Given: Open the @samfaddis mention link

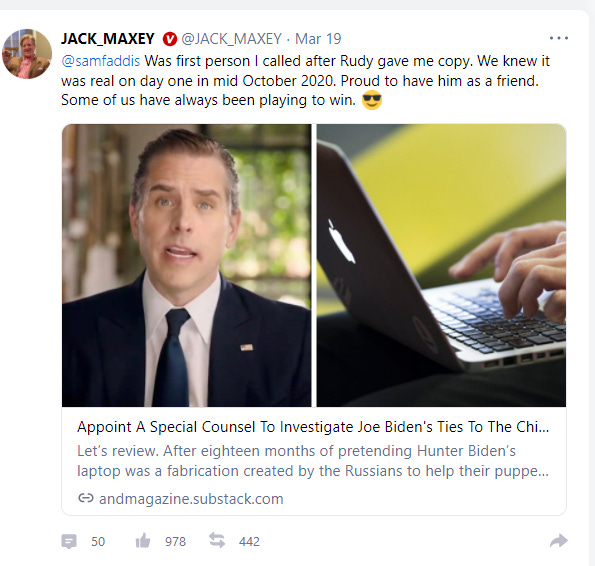Looking at the screenshot, I should [x=101, y=61].
